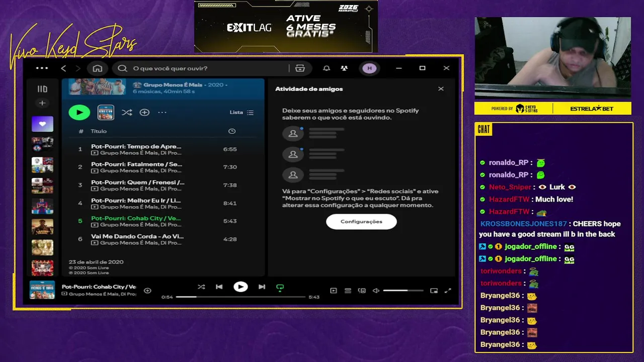Open the Browse icon beside search field
644x362 pixels.
coord(300,68)
